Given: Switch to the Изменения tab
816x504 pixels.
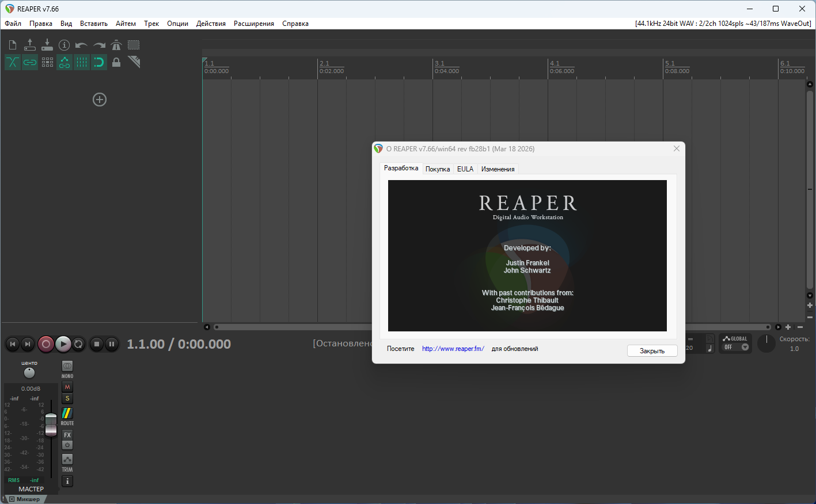Looking at the screenshot, I should coord(498,169).
